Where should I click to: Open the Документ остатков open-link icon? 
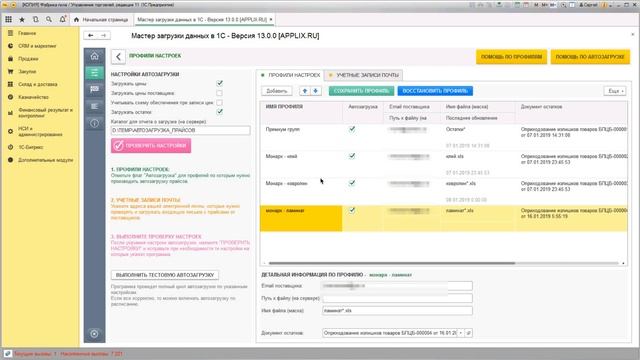click(469, 333)
